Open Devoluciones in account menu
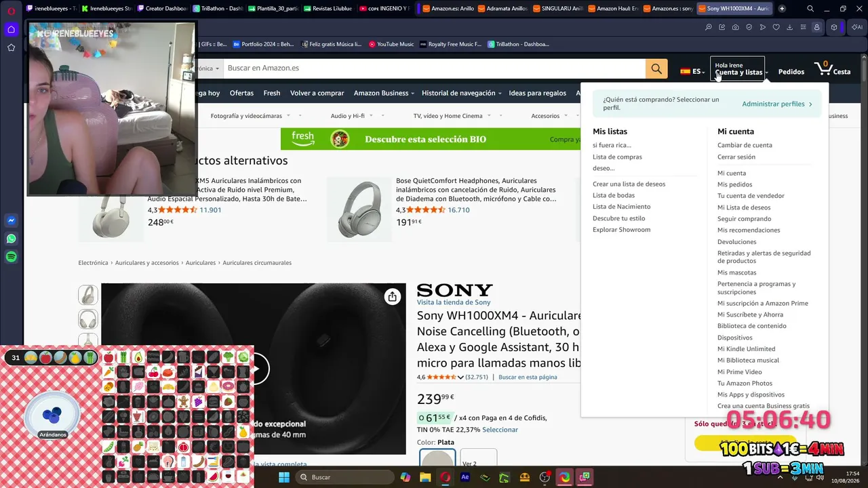Image resolution: width=868 pixels, height=488 pixels. (737, 241)
